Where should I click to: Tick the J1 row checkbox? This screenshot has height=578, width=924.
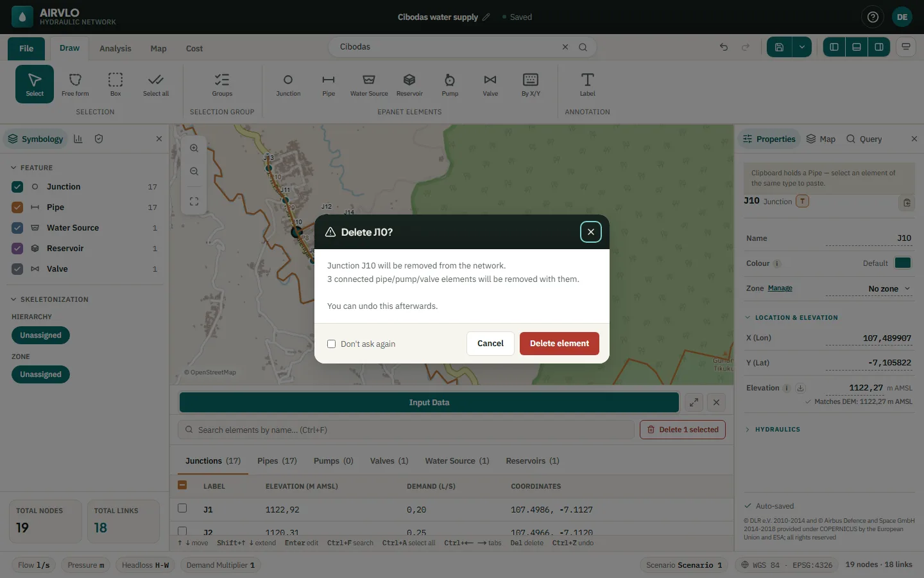point(182,508)
